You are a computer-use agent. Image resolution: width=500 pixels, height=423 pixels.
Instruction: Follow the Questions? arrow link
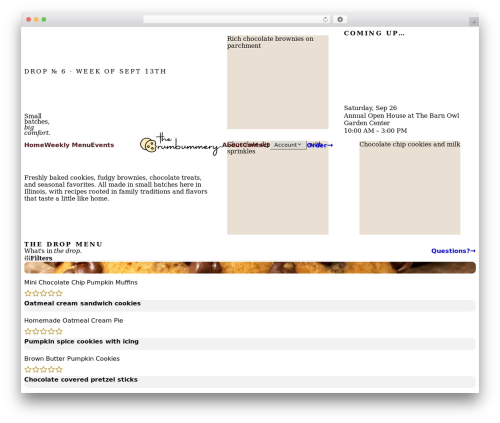[453, 251]
